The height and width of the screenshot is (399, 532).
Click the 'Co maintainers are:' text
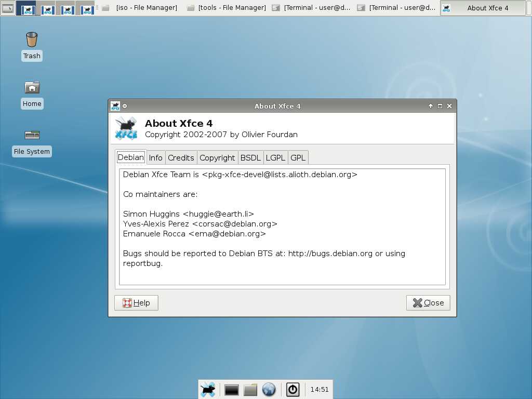[x=160, y=194]
